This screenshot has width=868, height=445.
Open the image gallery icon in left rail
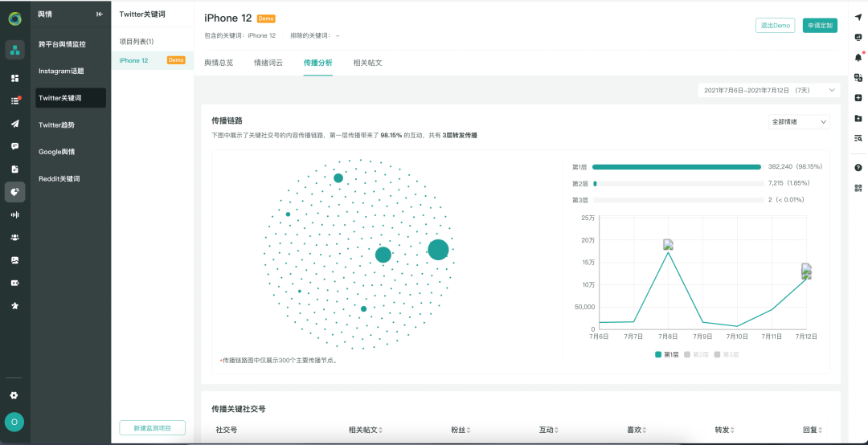15,259
